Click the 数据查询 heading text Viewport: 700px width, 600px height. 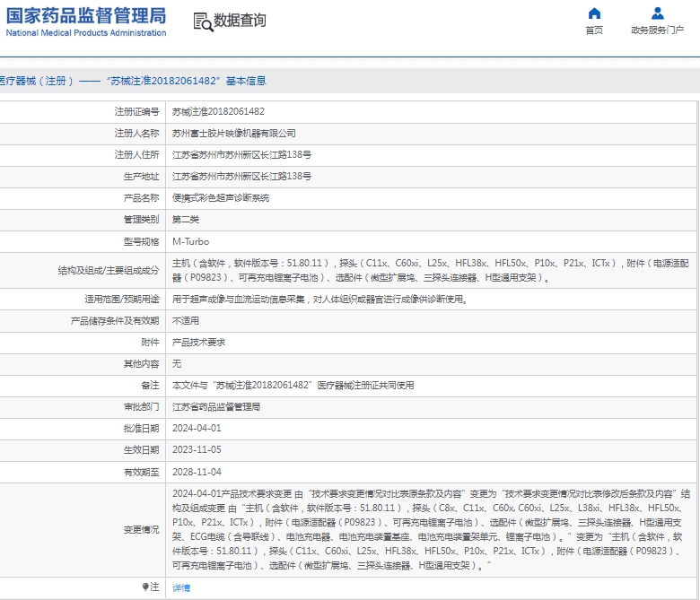tap(240, 20)
